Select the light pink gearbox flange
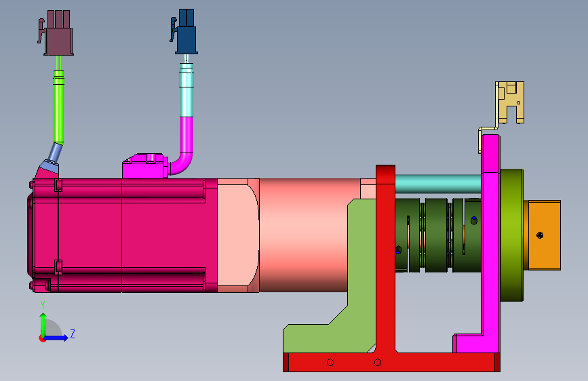 pyautogui.click(x=239, y=235)
